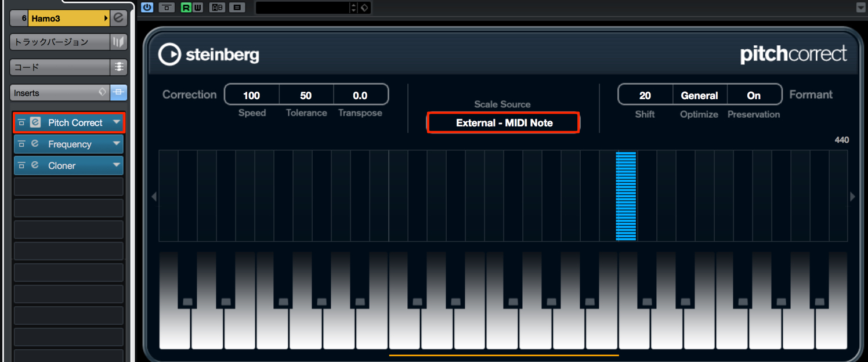Click the keyboard left scroll arrow
Image resolution: width=868 pixels, height=362 pixels.
[x=154, y=197]
